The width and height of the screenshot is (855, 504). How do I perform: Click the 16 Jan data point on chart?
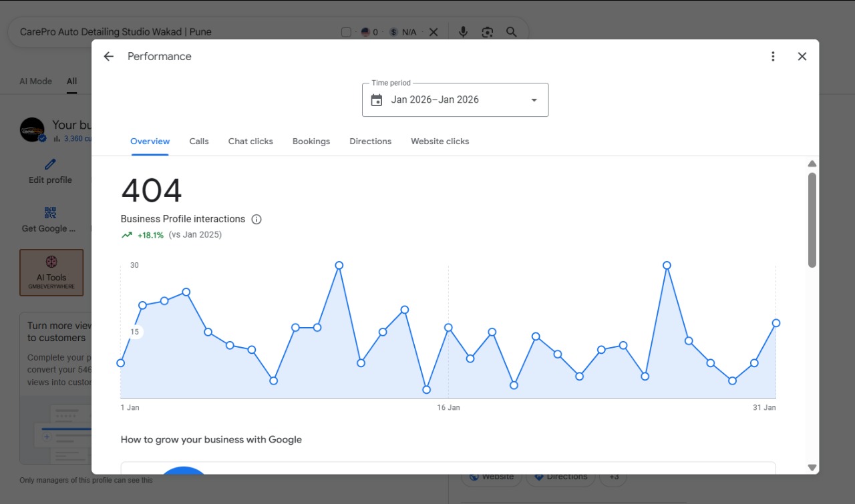tap(448, 328)
